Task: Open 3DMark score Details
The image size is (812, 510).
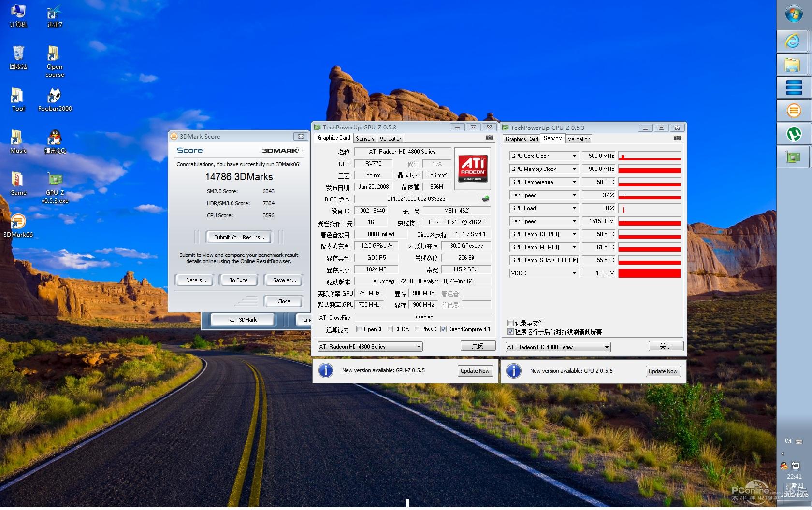Action: (196, 280)
